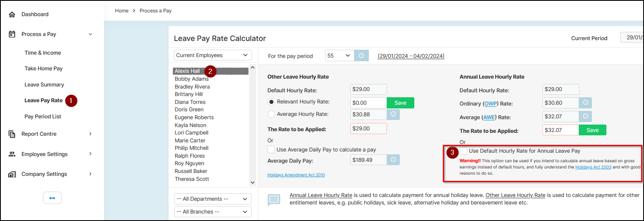The image size is (644, 221).
Task: Click the Relevant Hourly Rate $0.00 field
Action: pos(368,103)
